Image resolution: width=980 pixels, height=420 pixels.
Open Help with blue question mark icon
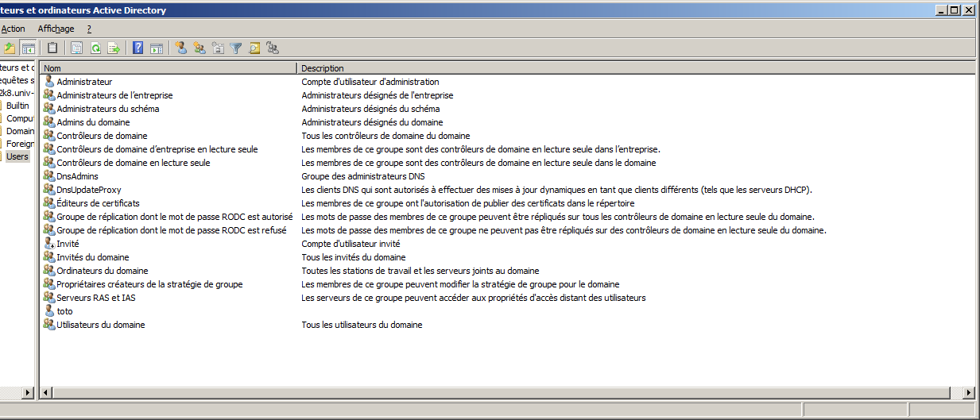[138, 48]
